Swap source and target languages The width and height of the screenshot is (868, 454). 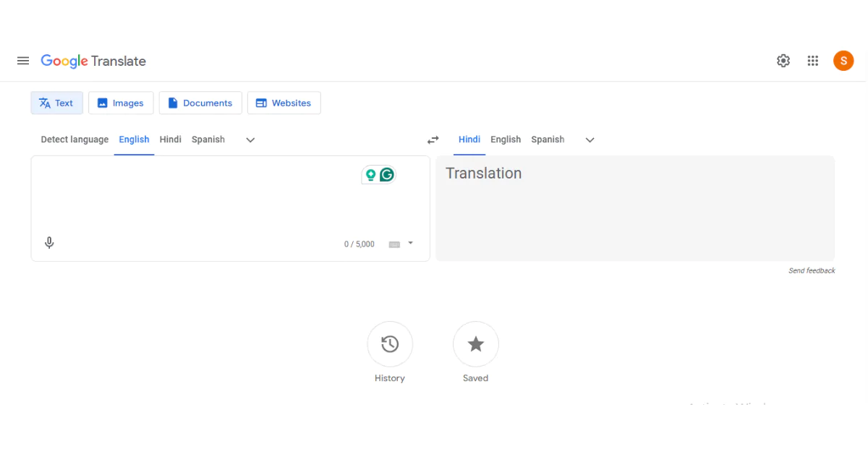coord(433,140)
